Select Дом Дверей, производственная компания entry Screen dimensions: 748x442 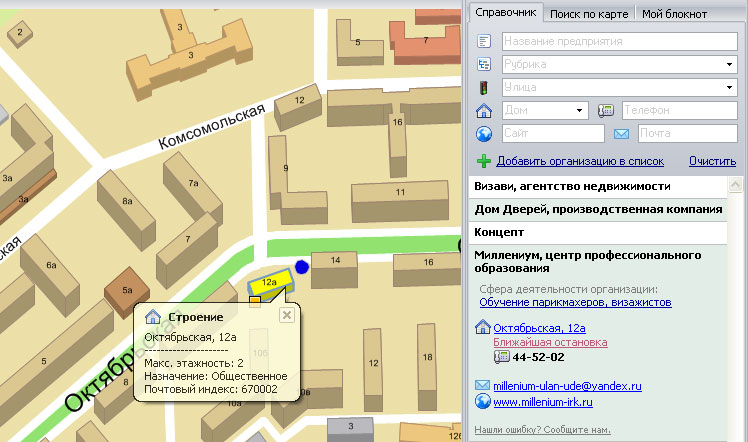click(x=598, y=209)
